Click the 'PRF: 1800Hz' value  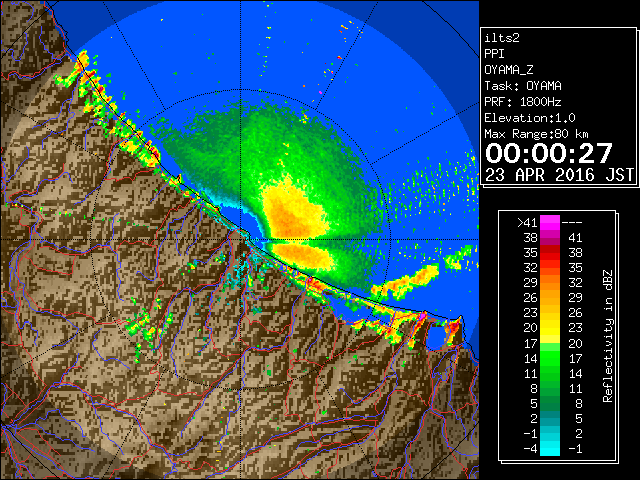pyautogui.click(x=523, y=102)
